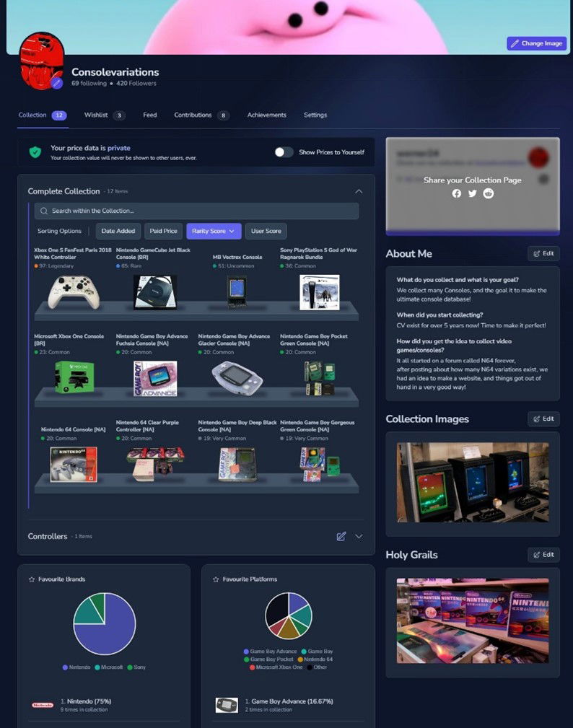Viewport: 573px width, 728px height.
Task: Click the Search within the Collection field
Action: pyautogui.click(x=196, y=211)
